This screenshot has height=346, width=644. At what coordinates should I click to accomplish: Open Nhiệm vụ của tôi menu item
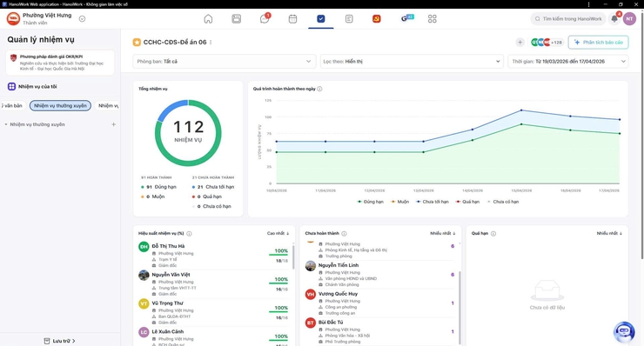tap(37, 87)
